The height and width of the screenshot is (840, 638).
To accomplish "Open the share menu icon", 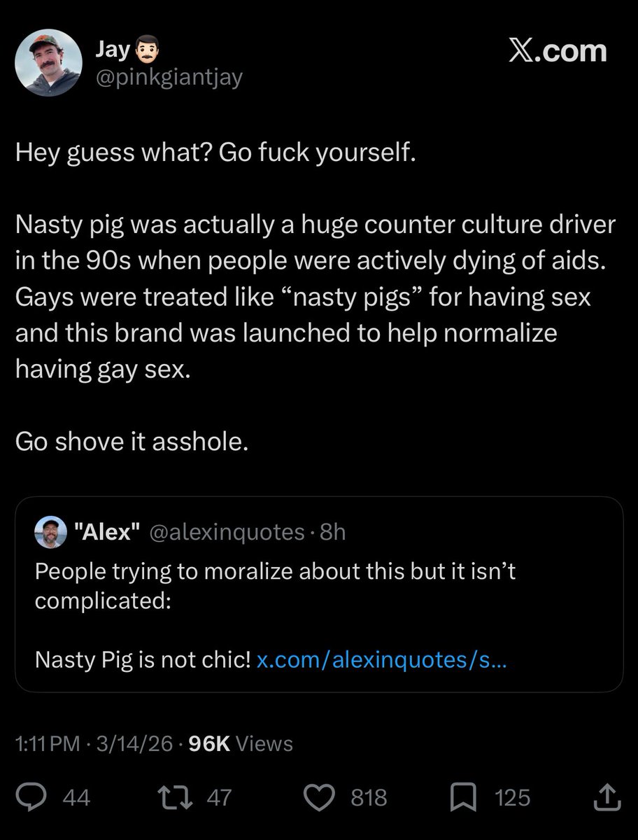I will coord(607,797).
